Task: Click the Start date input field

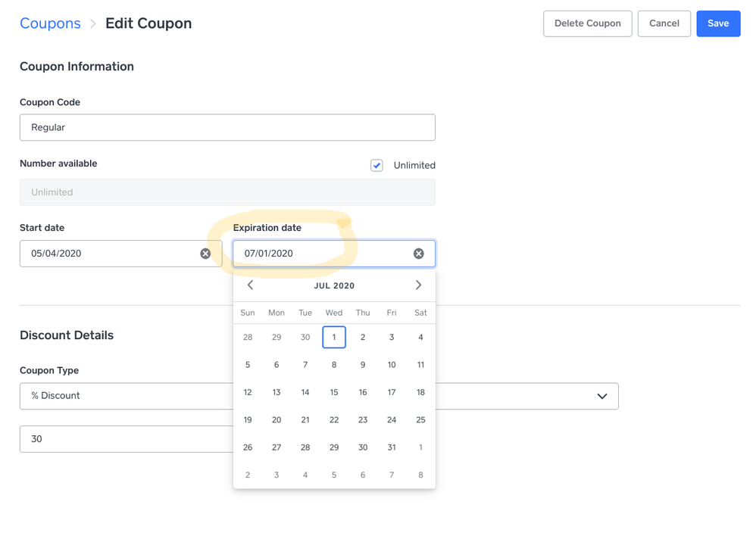Action: point(110,254)
